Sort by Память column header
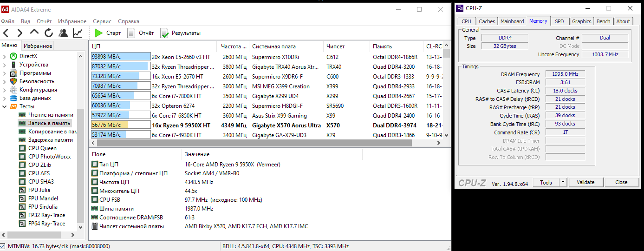644x251 pixels. tap(396, 46)
